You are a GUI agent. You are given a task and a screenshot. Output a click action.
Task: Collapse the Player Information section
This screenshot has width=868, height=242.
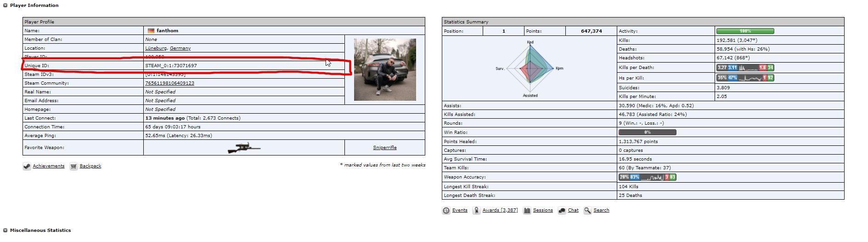pos(6,6)
